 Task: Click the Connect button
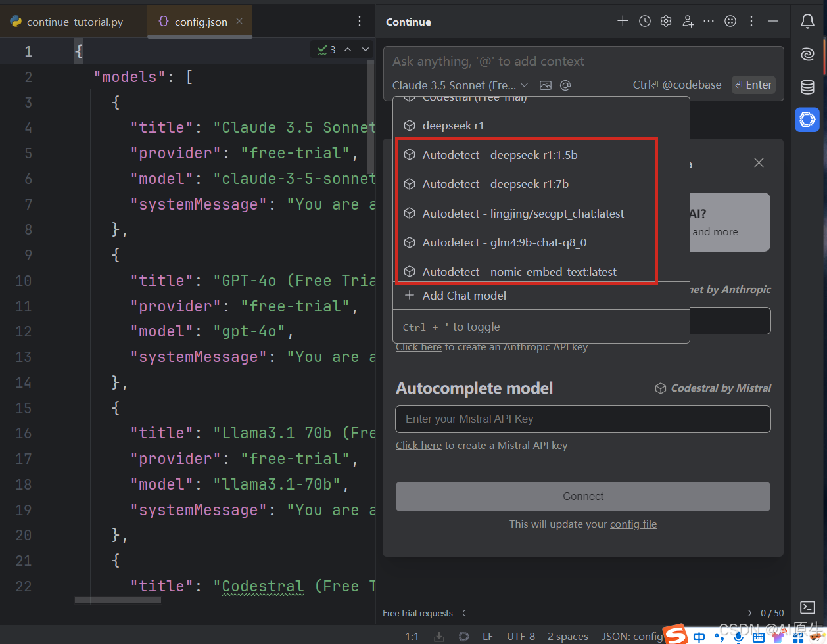tap(582, 496)
